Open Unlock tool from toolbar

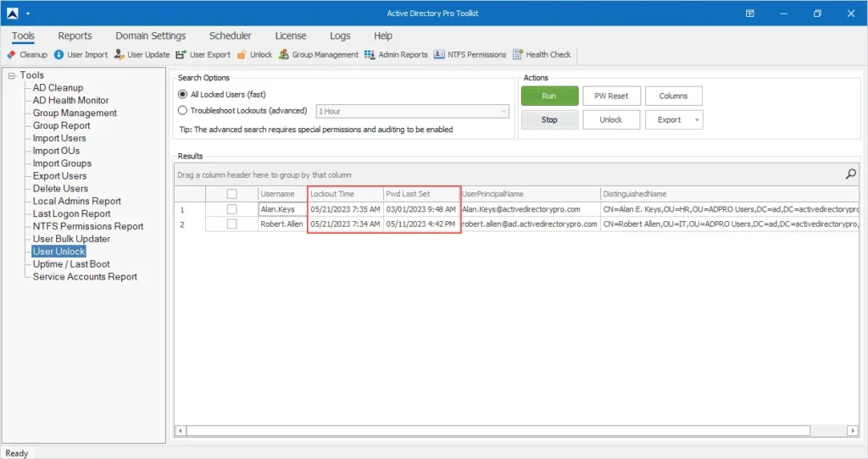254,55
